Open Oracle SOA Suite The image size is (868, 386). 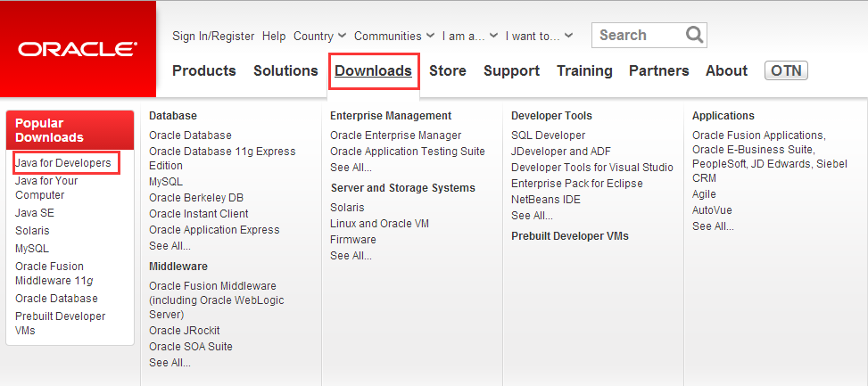pos(191,346)
